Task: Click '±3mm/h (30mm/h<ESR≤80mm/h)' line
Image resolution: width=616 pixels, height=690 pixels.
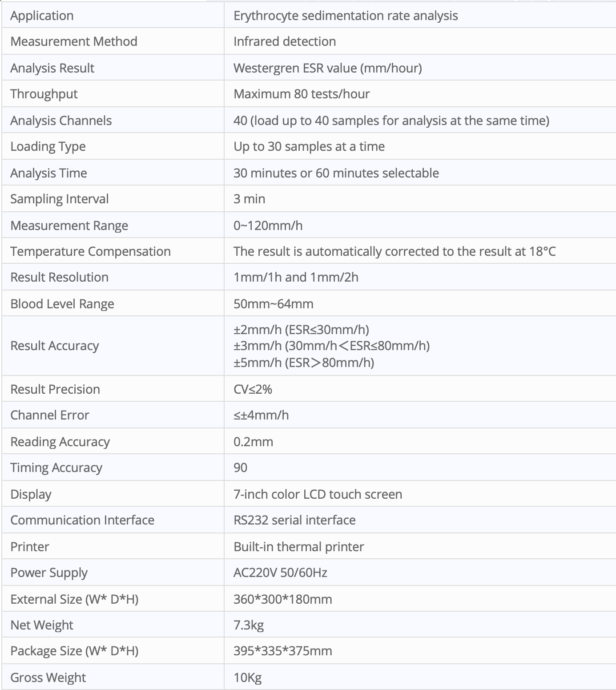Action: tap(332, 346)
